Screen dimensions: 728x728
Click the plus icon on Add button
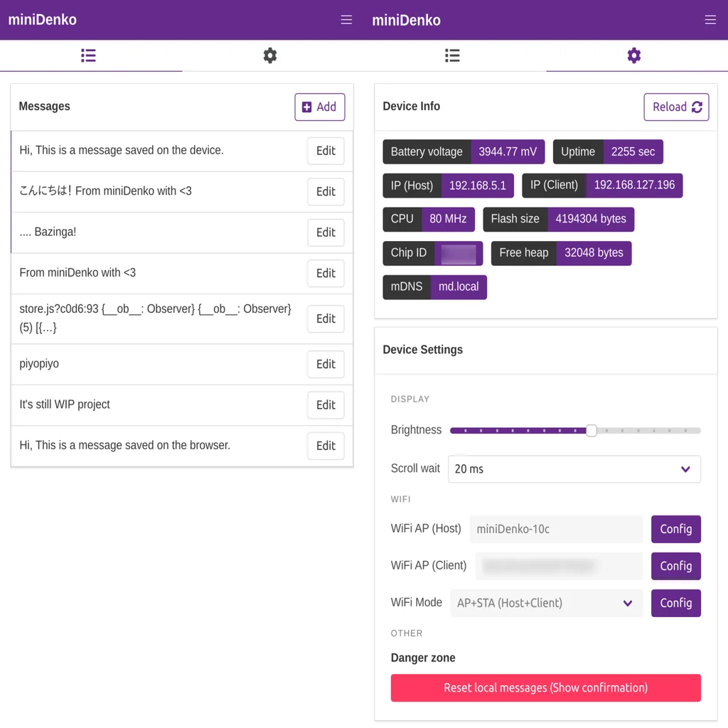307,107
